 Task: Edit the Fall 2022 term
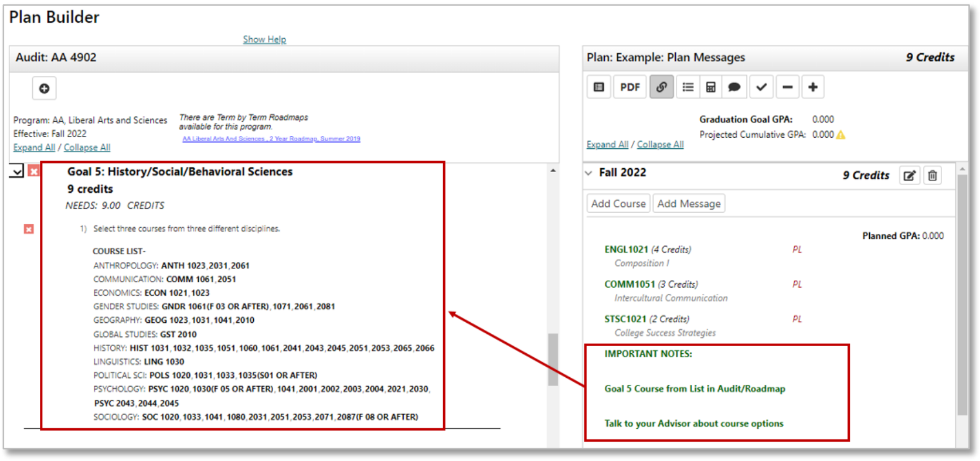(909, 176)
